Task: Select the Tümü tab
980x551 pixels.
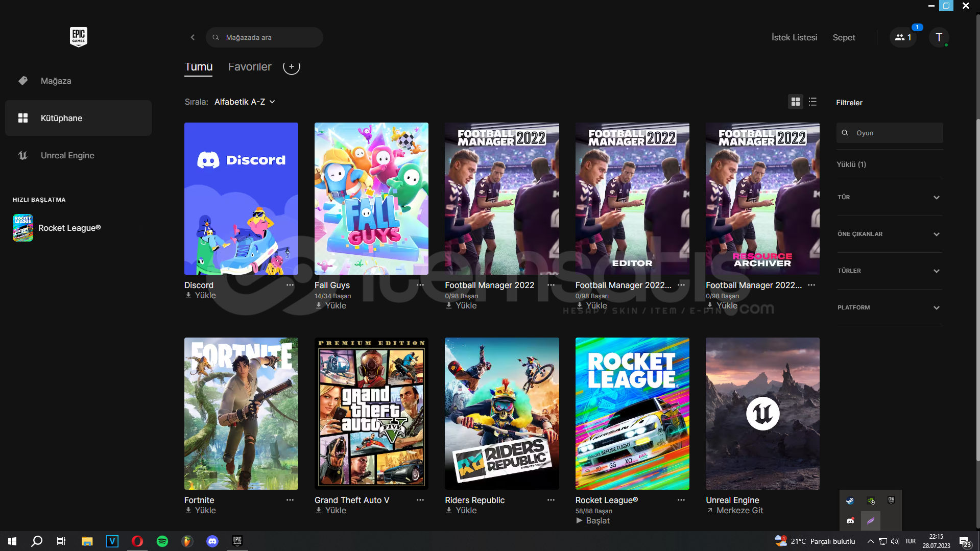Action: coord(198,67)
